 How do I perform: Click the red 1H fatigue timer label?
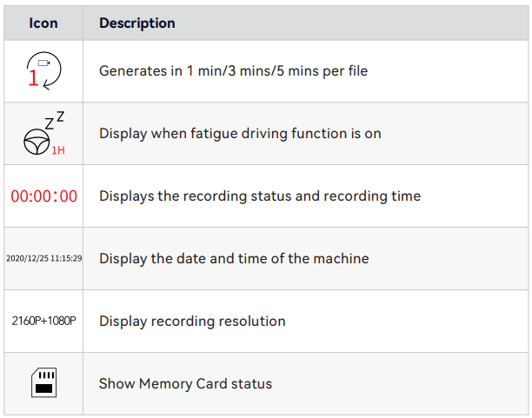(x=58, y=149)
